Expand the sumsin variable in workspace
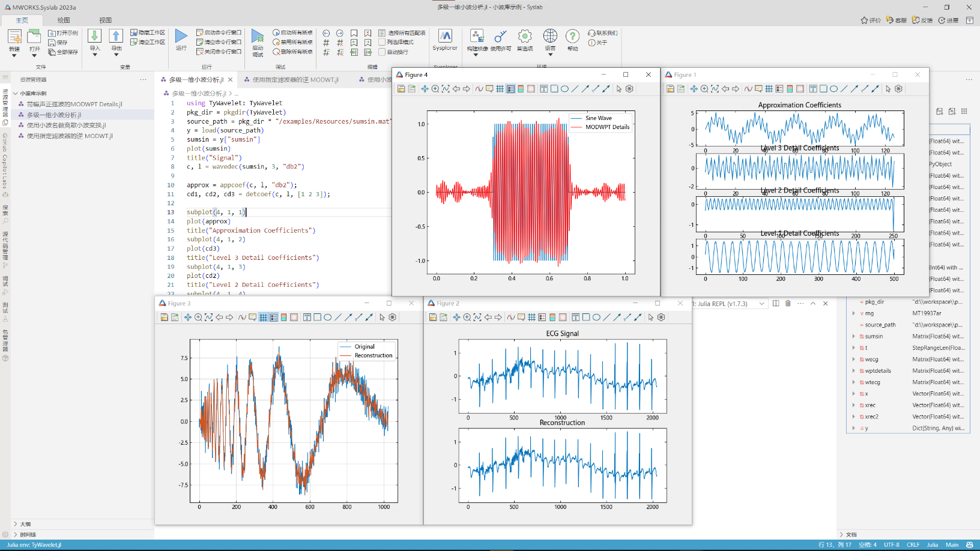Screen dimensions: 980x551 (x=853, y=336)
